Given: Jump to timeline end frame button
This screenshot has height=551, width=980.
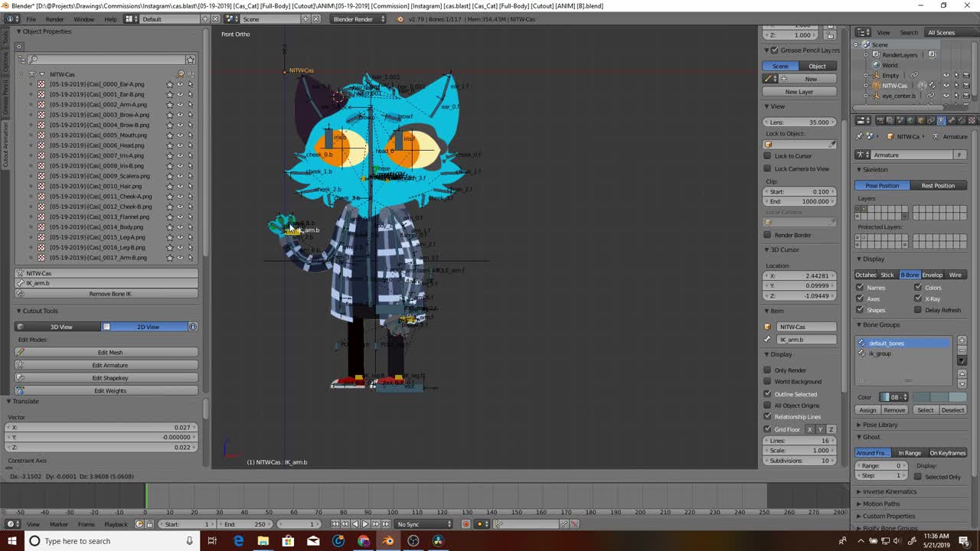Looking at the screenshot, I should 386,524.
